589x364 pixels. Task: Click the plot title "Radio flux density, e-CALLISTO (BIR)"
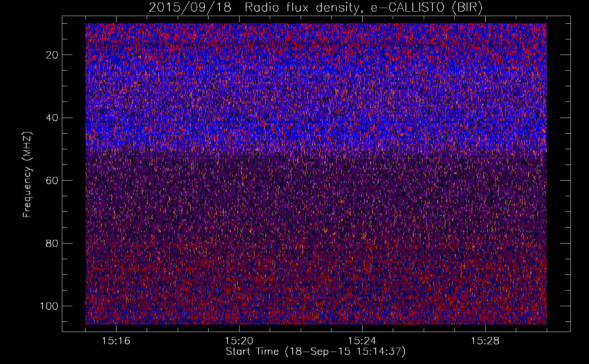pyautogui.click(x=364, y=7)
